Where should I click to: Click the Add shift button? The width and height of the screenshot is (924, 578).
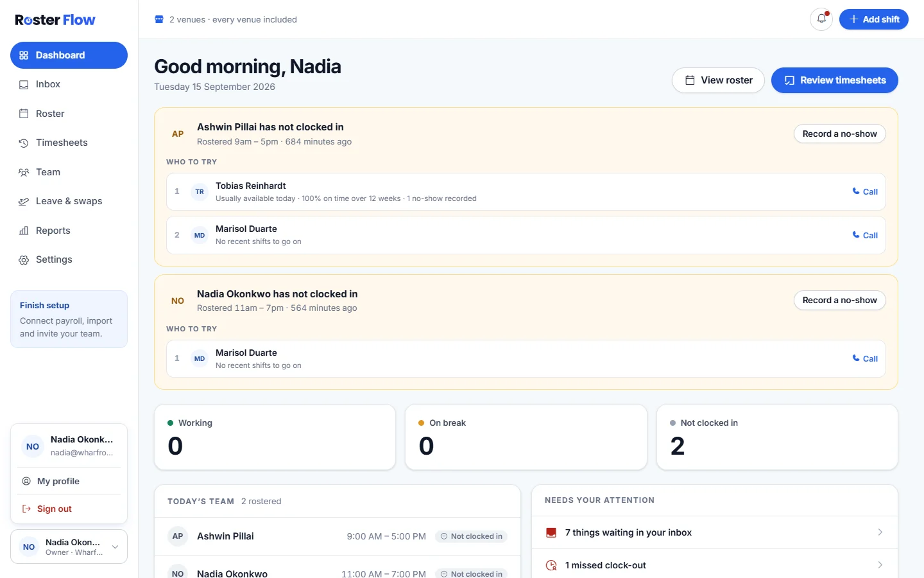pyautogui.click(x=874, y=19)
